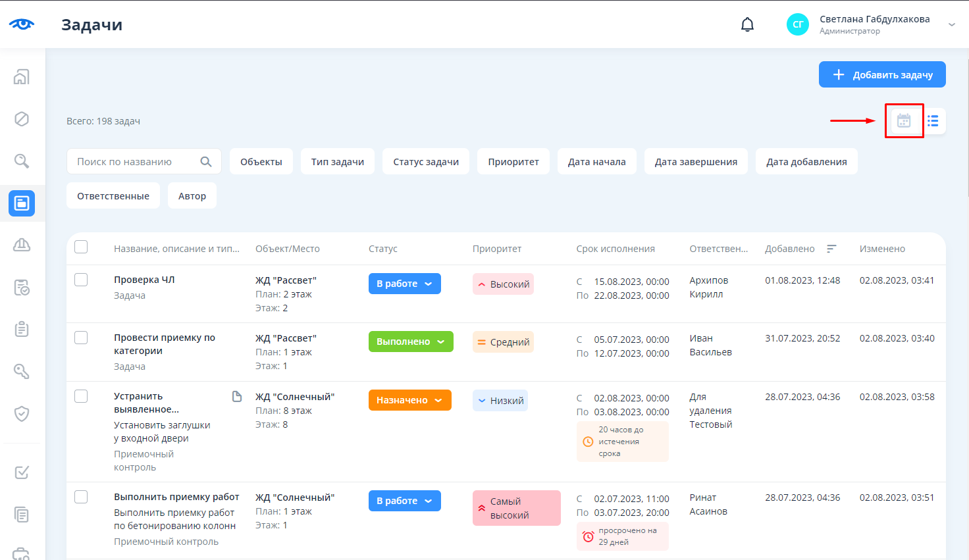Open the key icon in sidebar
969x560 pixels.
coord(22,372)
